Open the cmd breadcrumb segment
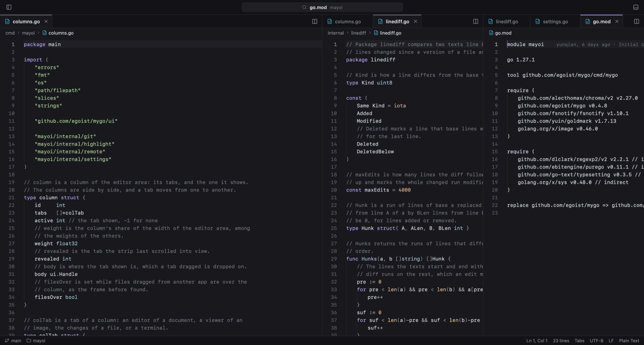The image size is (644, 345). [x=10, y=33]
